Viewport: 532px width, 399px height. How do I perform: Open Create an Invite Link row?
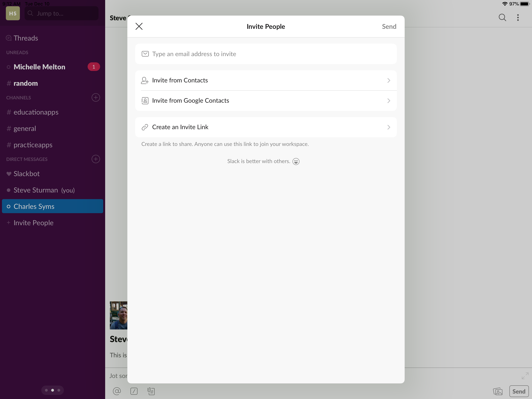[266, 127]
